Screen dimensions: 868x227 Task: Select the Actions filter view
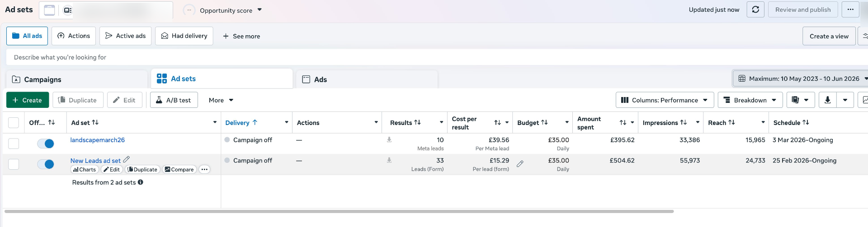pyautogui.click(x=74, y=36)
